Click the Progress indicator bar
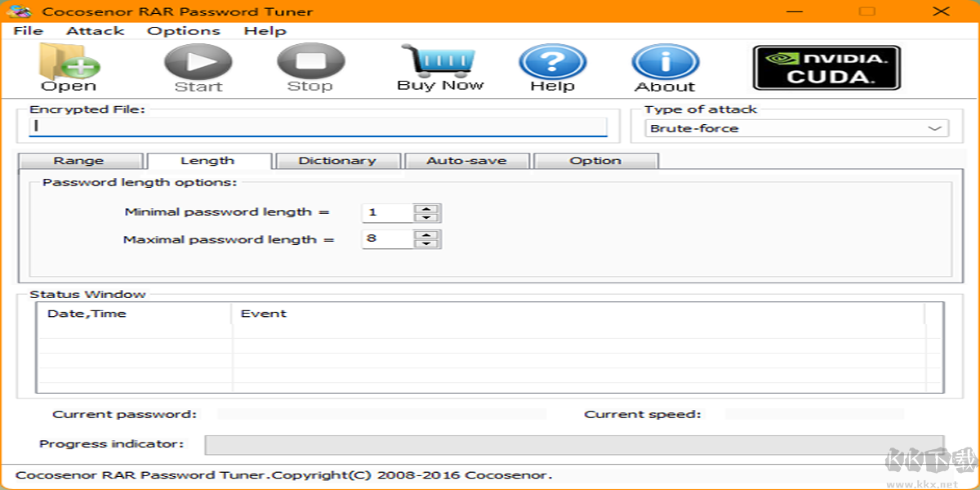This screenshot has width=980, height=490. [574, 444]
